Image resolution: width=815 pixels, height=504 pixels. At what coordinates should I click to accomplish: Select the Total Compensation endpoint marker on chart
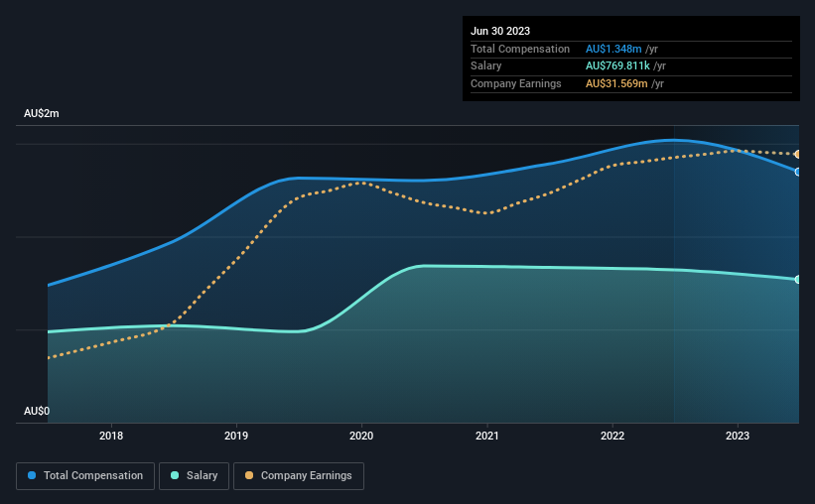click(798, 172)
